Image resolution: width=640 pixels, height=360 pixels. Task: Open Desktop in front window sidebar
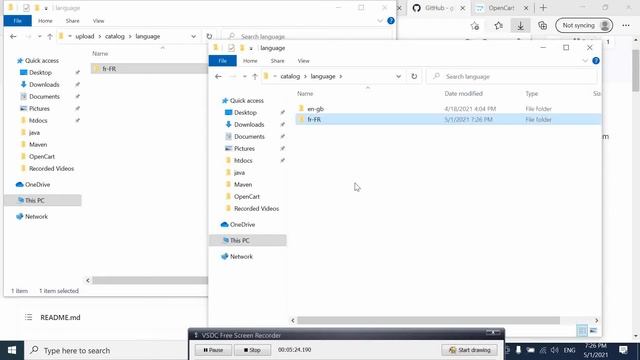click(x=245, y=112)
